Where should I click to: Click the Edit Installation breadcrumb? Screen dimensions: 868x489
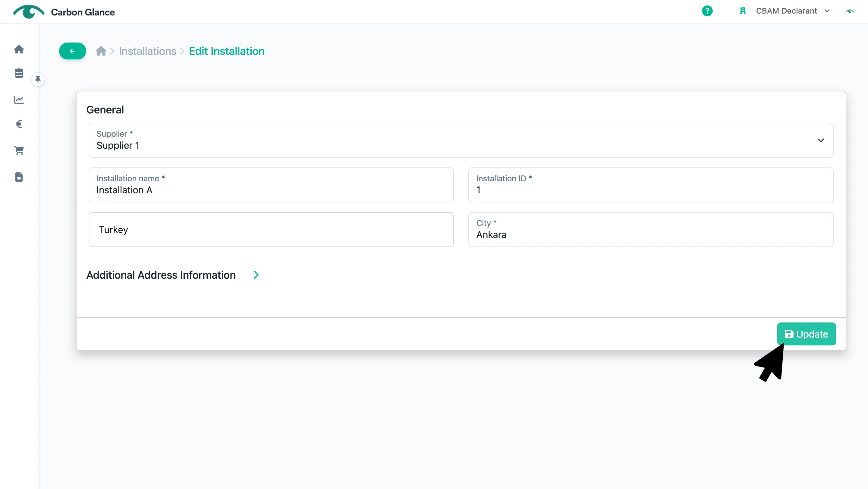pyautogui.click(x=226, y=51)
